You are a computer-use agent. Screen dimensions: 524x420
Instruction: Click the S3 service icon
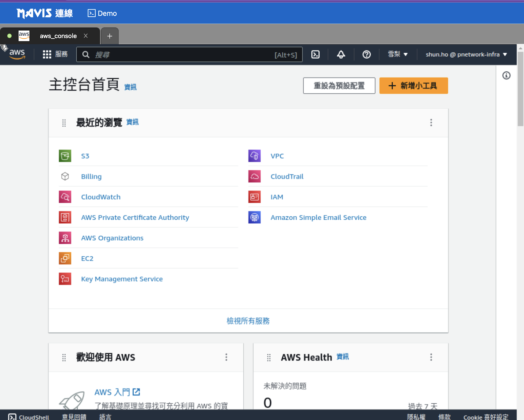pyautogui.click(x=65, y=156)
